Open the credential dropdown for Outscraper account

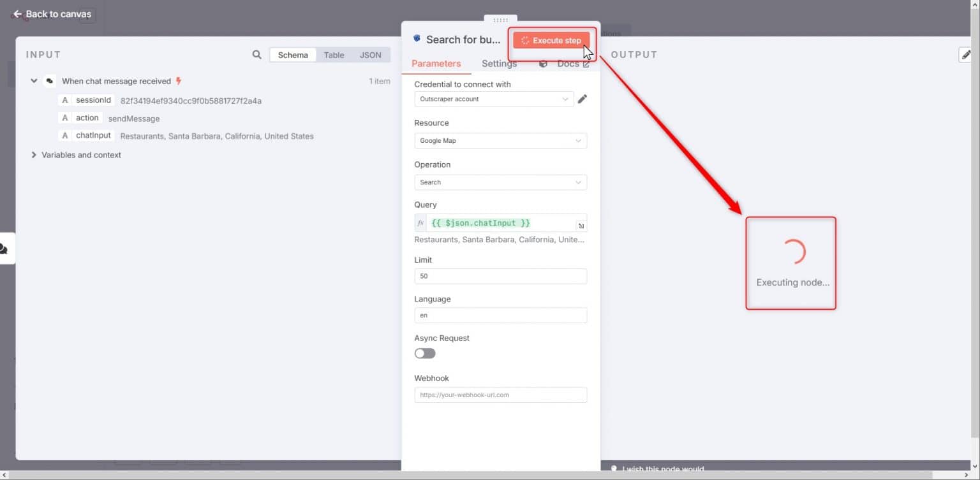click(x=493, y=99)
